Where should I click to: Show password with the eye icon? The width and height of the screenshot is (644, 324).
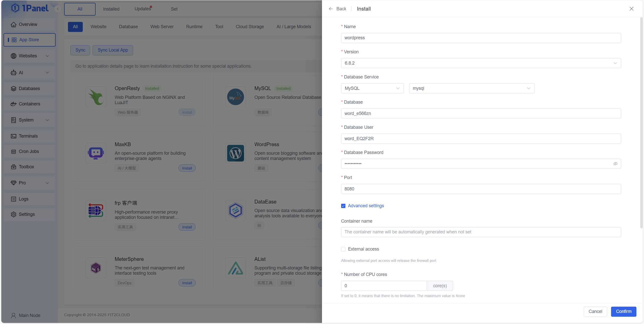[615, 164]
